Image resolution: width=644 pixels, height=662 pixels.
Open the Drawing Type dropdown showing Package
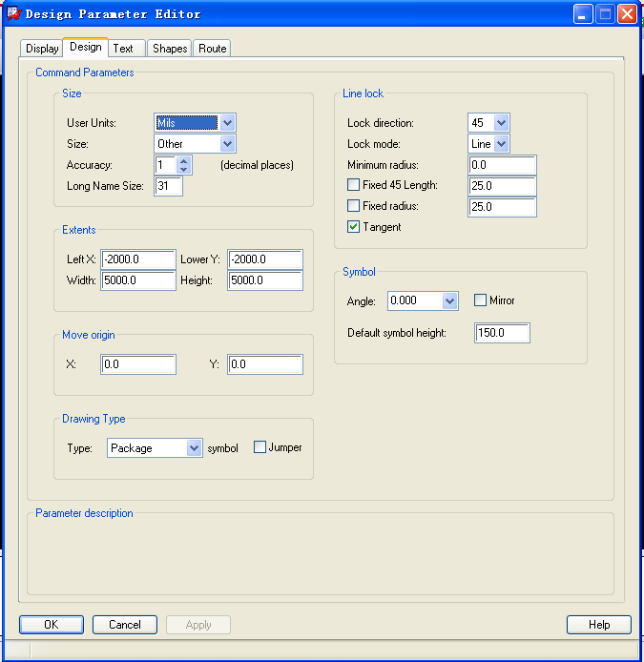coord(194,448)
